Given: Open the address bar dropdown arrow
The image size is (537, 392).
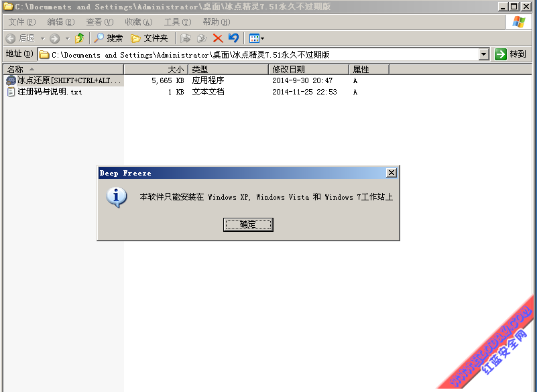Looking at the screenshot, I should (x=483, y=54).
